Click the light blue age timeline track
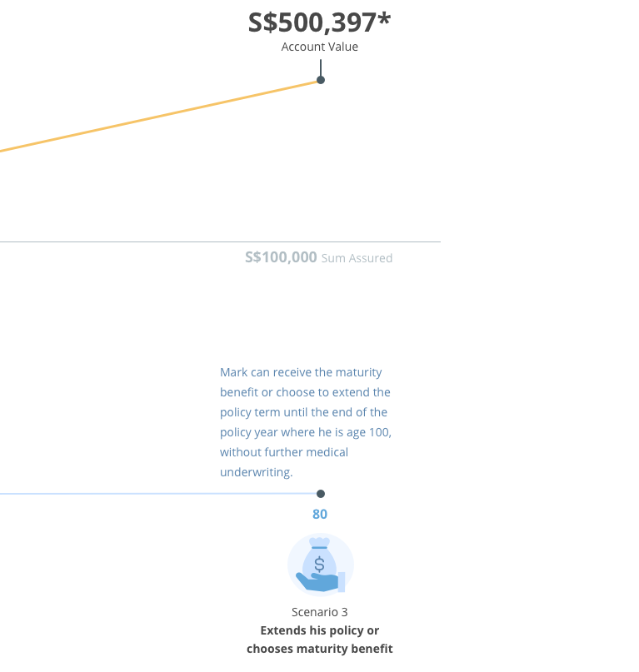 click(x=158, y=494)
